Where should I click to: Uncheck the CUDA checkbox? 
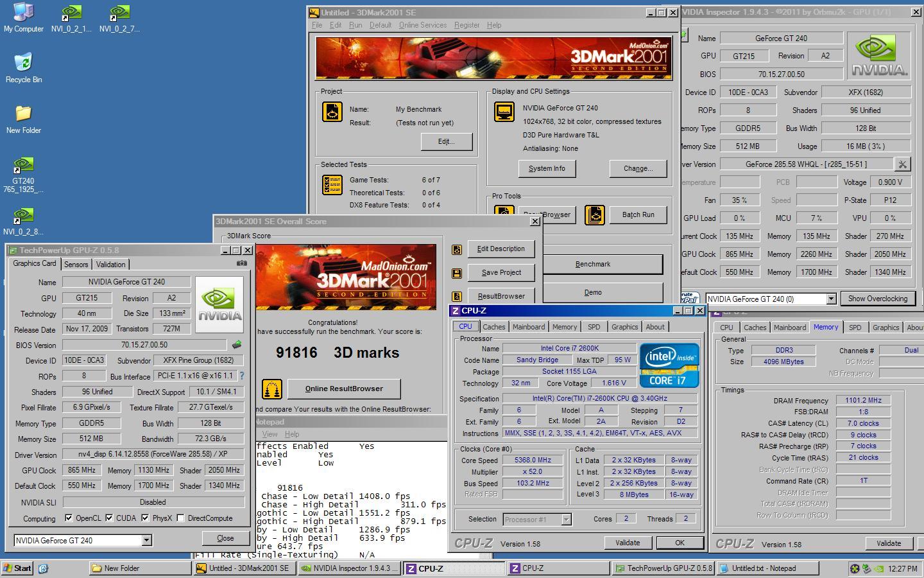(109, 518)
